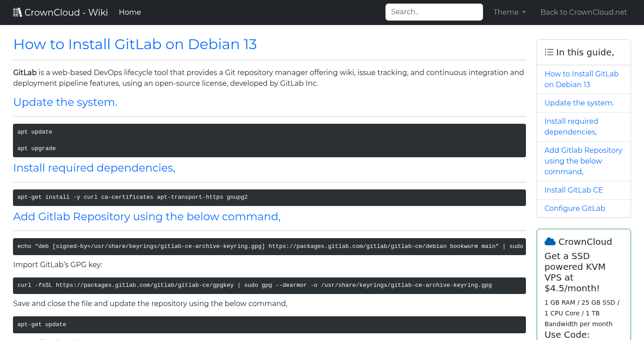Open 'Install required dependencies,' sidebar entry
Image resolution: width=644 pixels, height=340 pixels.
571,126
